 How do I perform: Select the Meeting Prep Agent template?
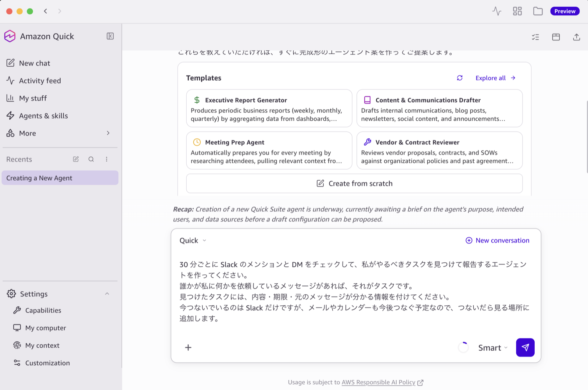[x=269, y=150]
